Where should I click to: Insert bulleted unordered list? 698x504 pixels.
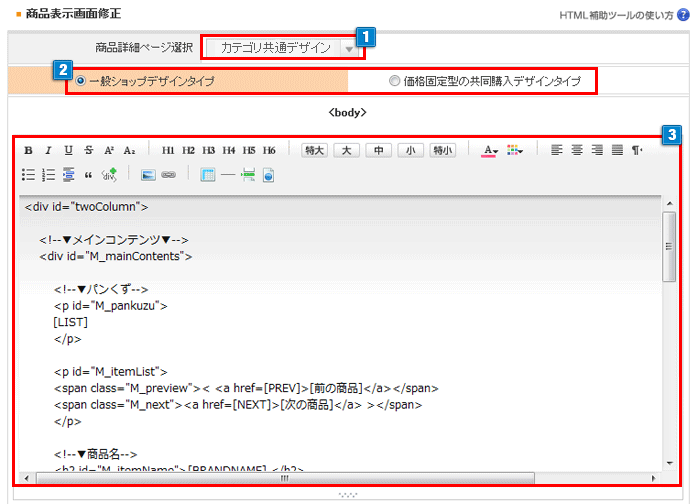click(x=28, y=174)
